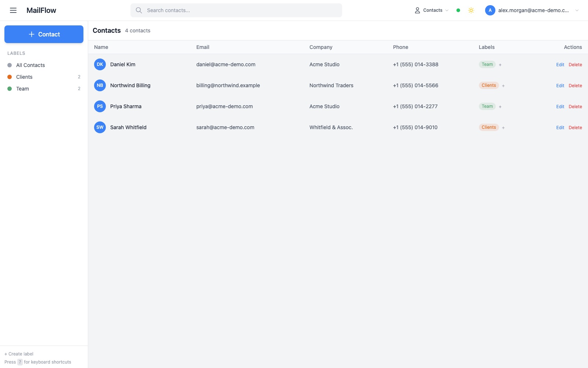Click the ? keyboard shortcuts key hint
This screenshot has width=588, height=368.
(x=20, y=362)
